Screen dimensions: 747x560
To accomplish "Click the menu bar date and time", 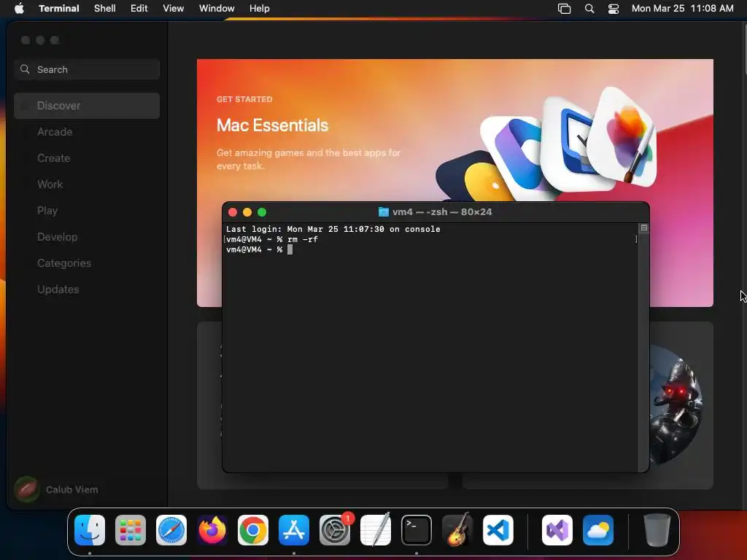I will pos(682,9).
